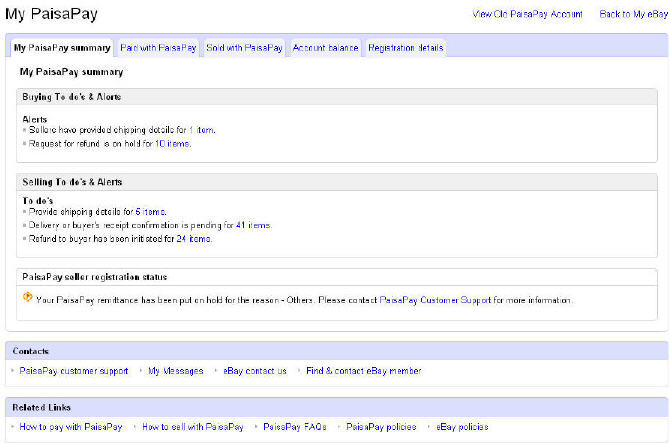Image resolution: width=669 pixels, height=443 pixels.
Task: Open PaisaPay policies link
Action: [x=381, y=427]
